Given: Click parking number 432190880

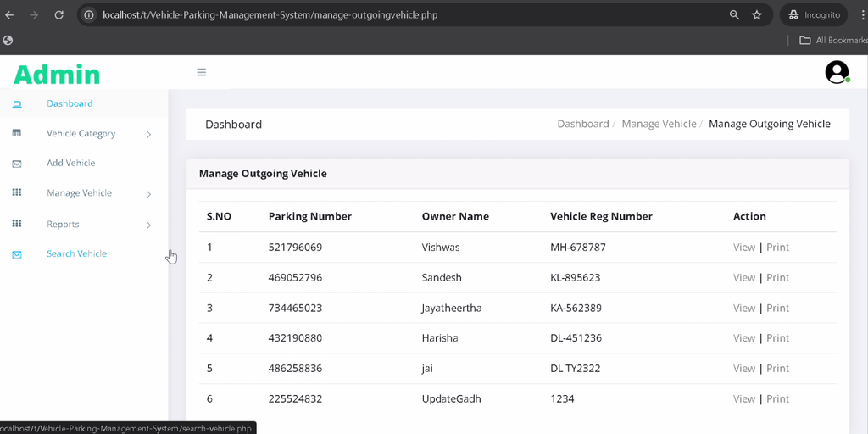Looking at the screenshot, I should coord(295,337).
